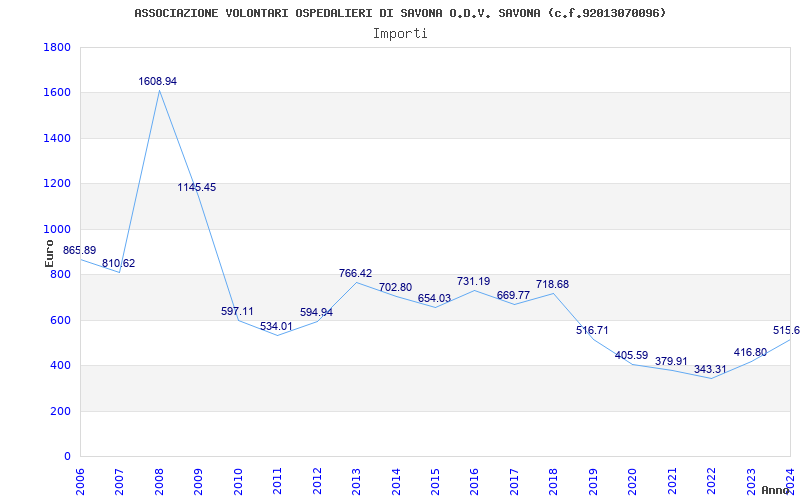
Task: Click the y-axis tick 1000
Action: [57, 229]
